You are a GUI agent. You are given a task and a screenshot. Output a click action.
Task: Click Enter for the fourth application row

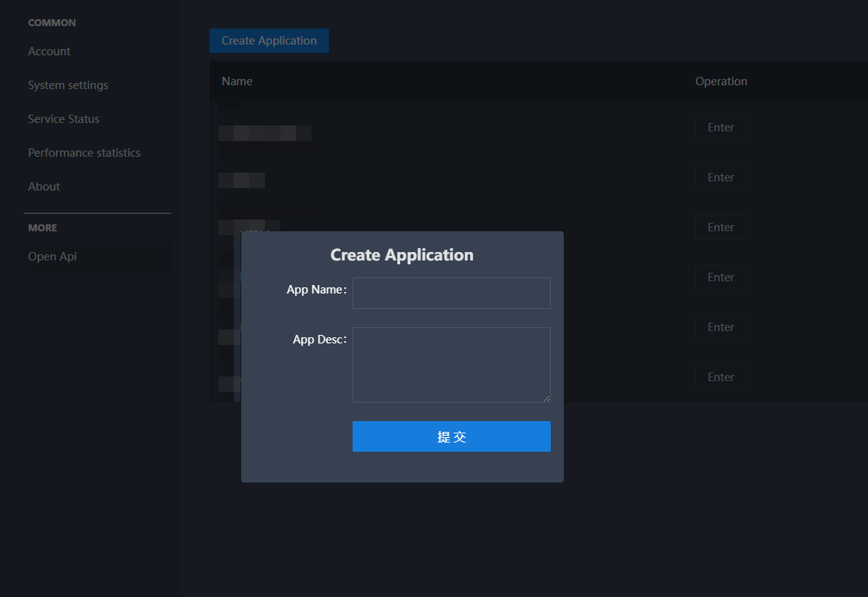(x=721, y=277)
